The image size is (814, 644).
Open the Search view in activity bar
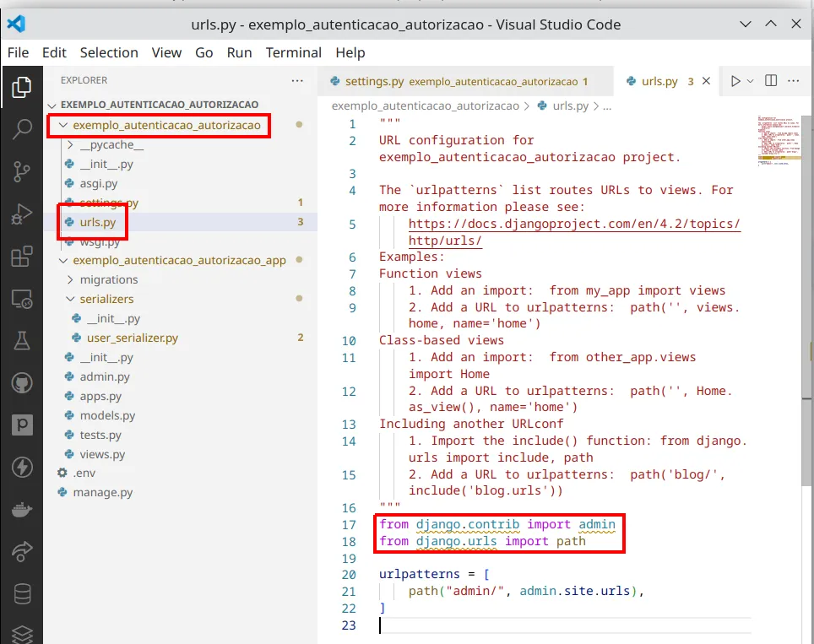(x=21, y=128)
